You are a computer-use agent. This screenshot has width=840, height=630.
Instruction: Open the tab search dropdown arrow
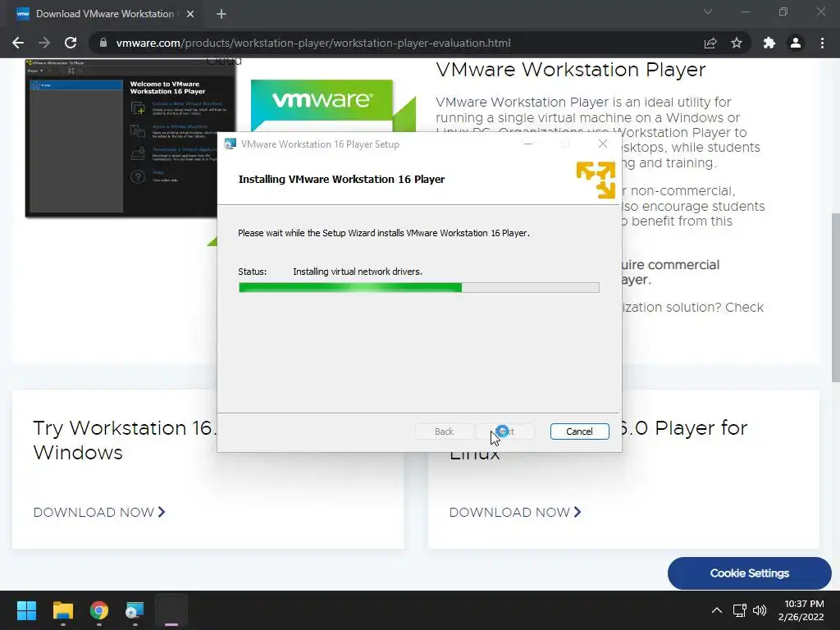[708, 11]
